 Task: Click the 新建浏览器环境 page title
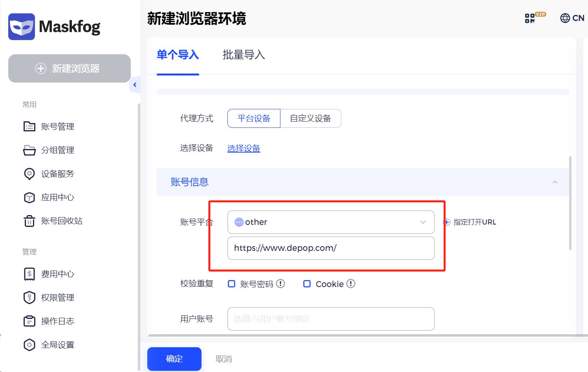click(x=197, y=18)
